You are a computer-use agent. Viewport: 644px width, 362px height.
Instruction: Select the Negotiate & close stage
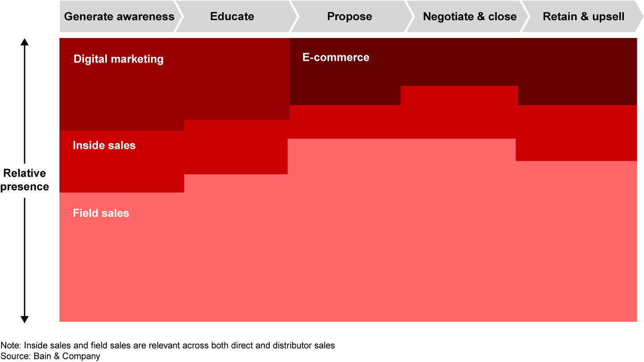[x=470, y=17]
